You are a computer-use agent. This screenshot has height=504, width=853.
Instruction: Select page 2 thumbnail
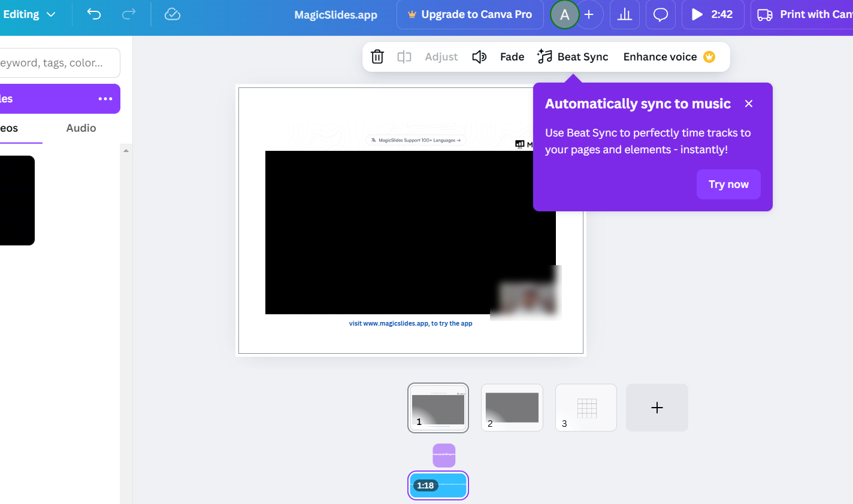512,408
